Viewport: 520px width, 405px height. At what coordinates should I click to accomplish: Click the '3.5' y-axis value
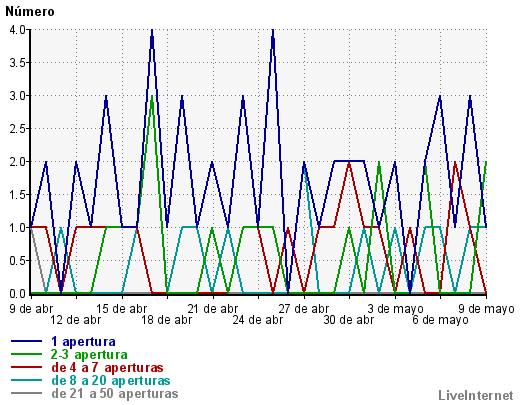click(x=18, y=63)
